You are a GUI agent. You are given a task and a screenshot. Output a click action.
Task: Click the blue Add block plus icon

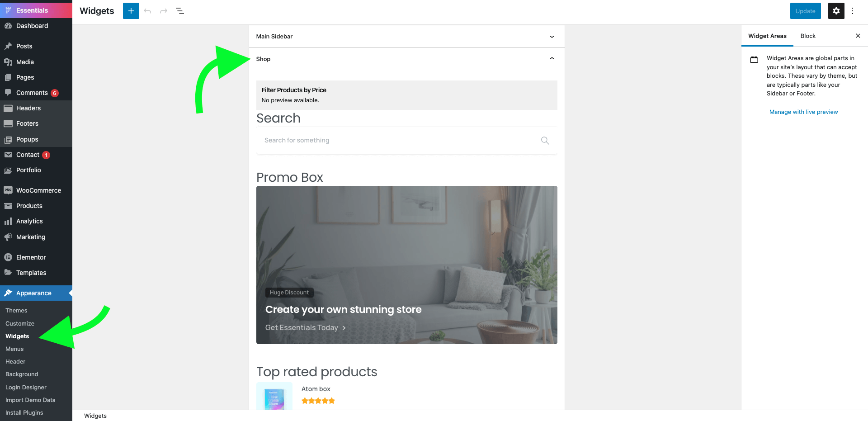pos(131,10)
